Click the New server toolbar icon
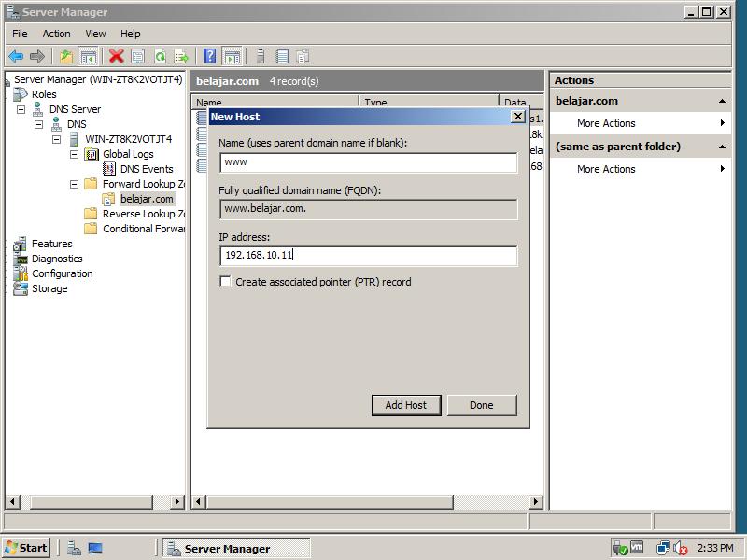This screenshot has height=560, width=747. [261, 57]
